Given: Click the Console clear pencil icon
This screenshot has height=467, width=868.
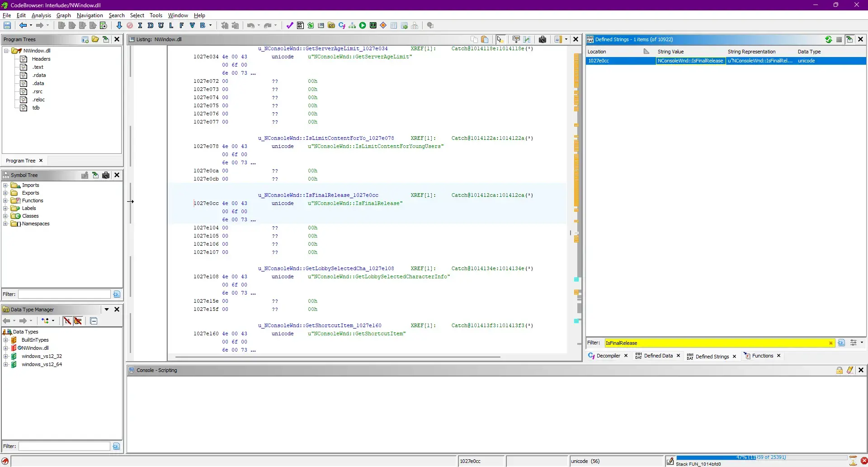Looking at the screenshot, I should click(x=850, y=370).
